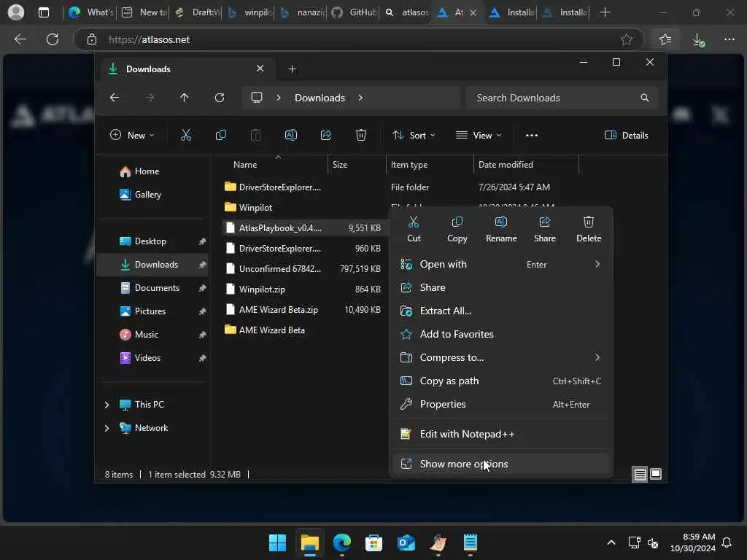
Task: Open Microsoft Store from taskbar
Action: [374, 542]
